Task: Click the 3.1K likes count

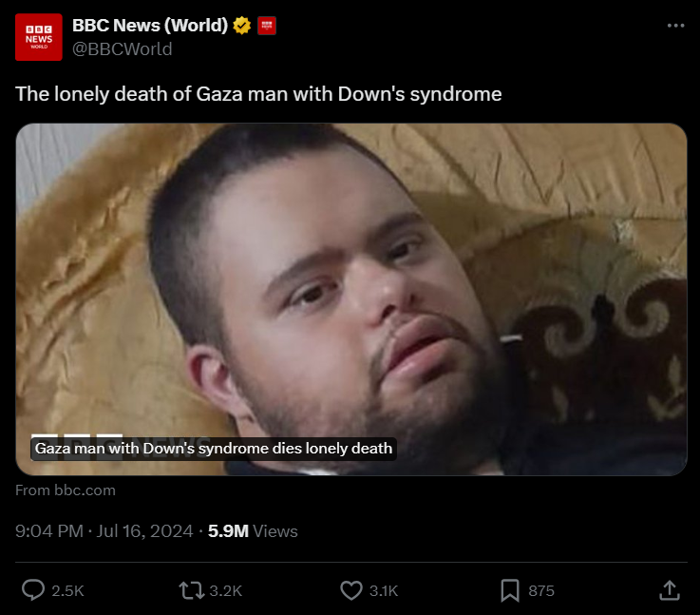Action: 383,591
